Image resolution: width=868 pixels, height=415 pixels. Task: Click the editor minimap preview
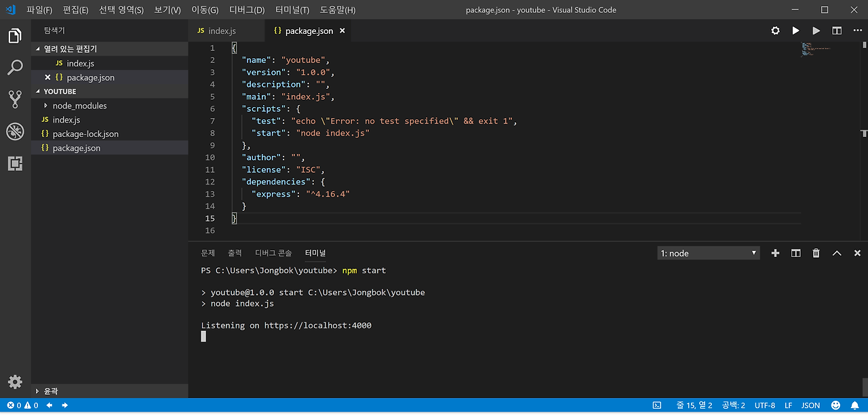click(x=816, y=50)
